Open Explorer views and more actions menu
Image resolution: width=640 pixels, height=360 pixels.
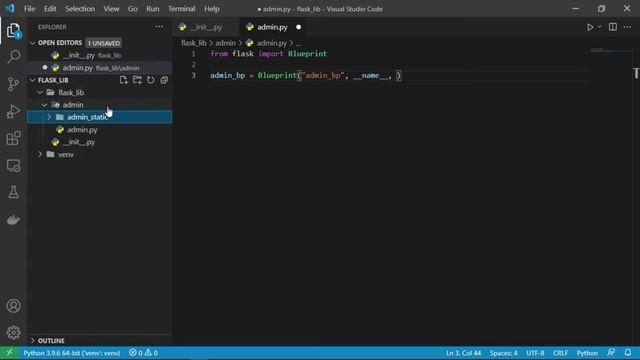pyautogui.click(x=159, y=27)
